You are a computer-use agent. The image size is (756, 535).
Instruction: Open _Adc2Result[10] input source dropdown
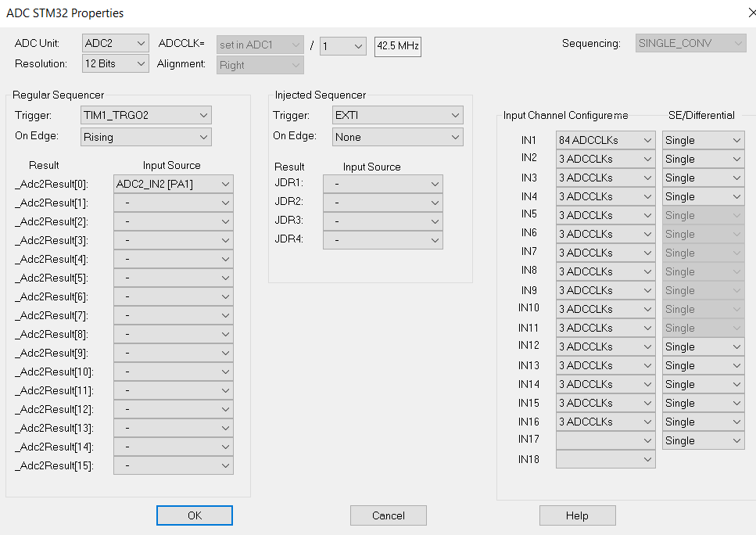click(x=174, y=372)
